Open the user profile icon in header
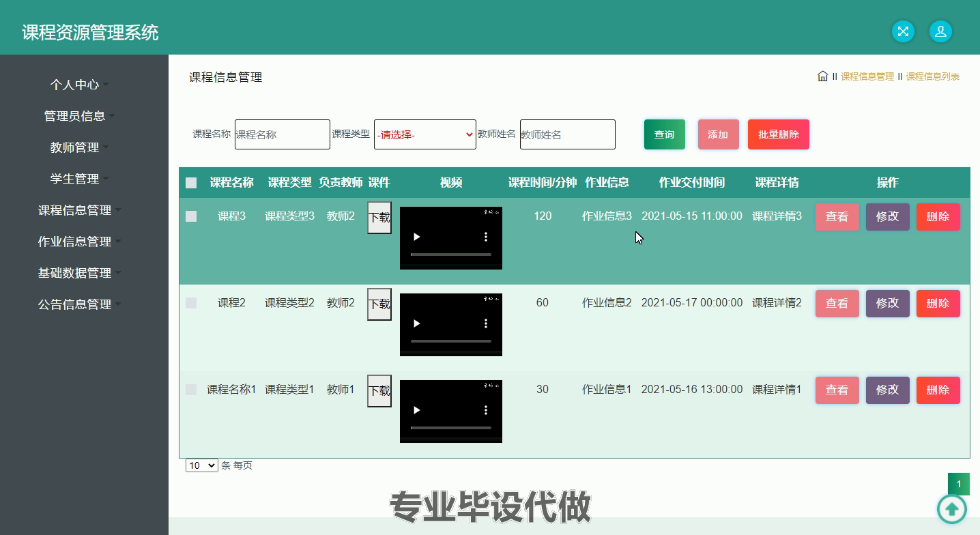This screenshot has height=535, width=980. coord(940,31)
